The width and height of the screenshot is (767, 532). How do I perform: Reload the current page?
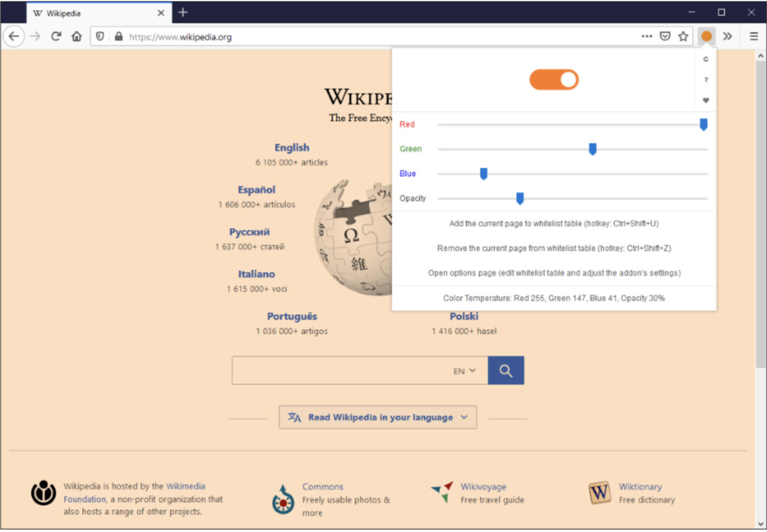56,36
